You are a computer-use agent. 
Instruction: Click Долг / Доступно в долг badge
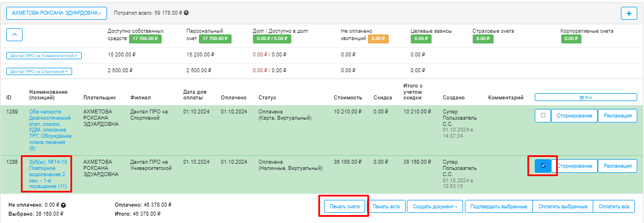272,39
